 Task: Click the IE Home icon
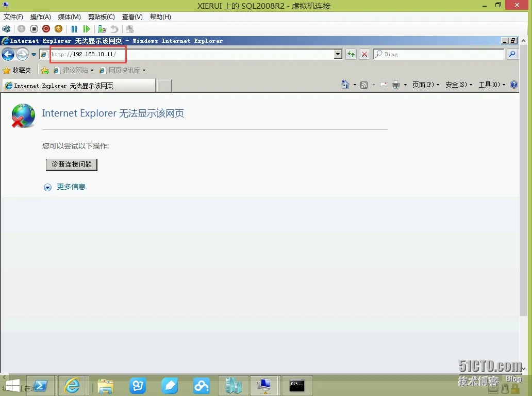coord(345,85)
